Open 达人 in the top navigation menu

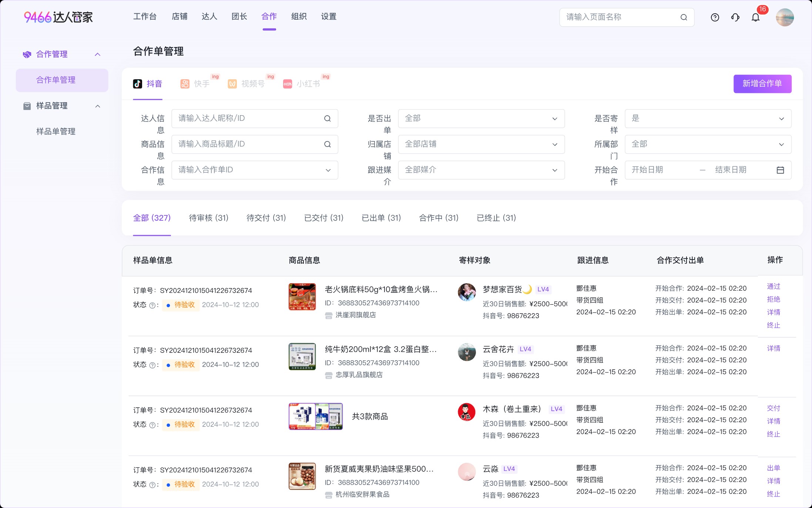(209, 17)
